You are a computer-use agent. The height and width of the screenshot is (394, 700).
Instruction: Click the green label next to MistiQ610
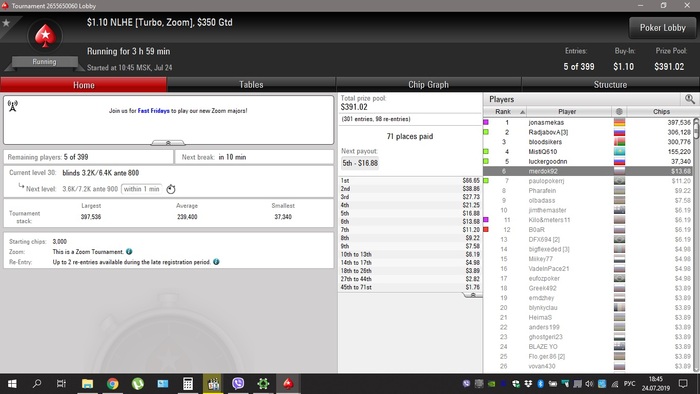(486, 152)
